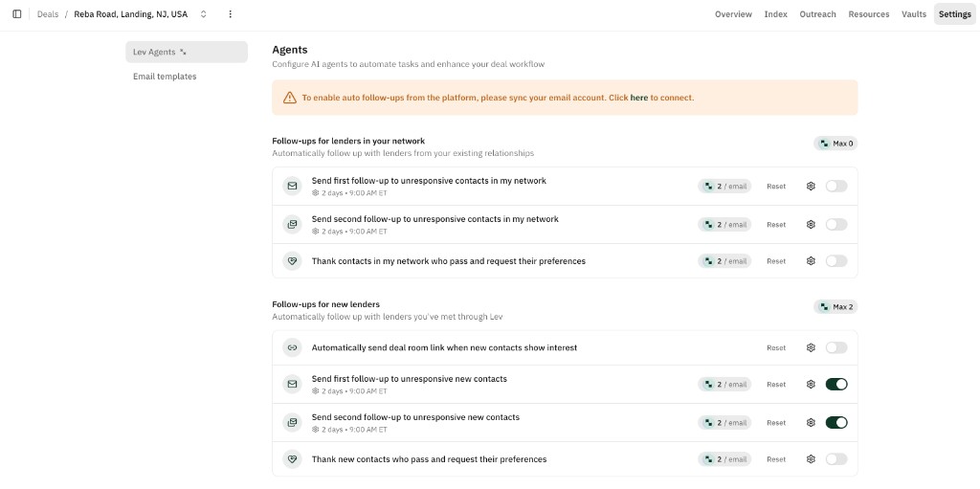Screen dimensions: 980x489
Task: Click heart icon for thank new contacts
Action: coord(292,459)
